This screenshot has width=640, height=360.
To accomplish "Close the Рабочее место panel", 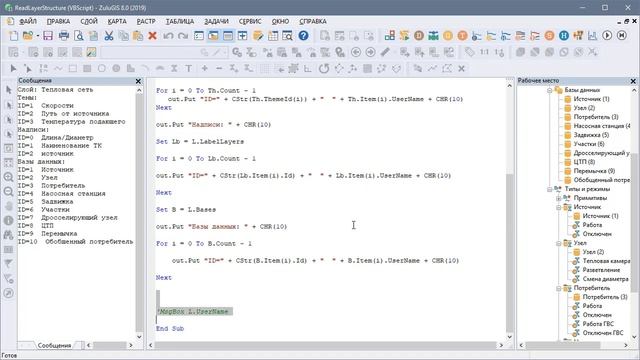I will [633, 81].
